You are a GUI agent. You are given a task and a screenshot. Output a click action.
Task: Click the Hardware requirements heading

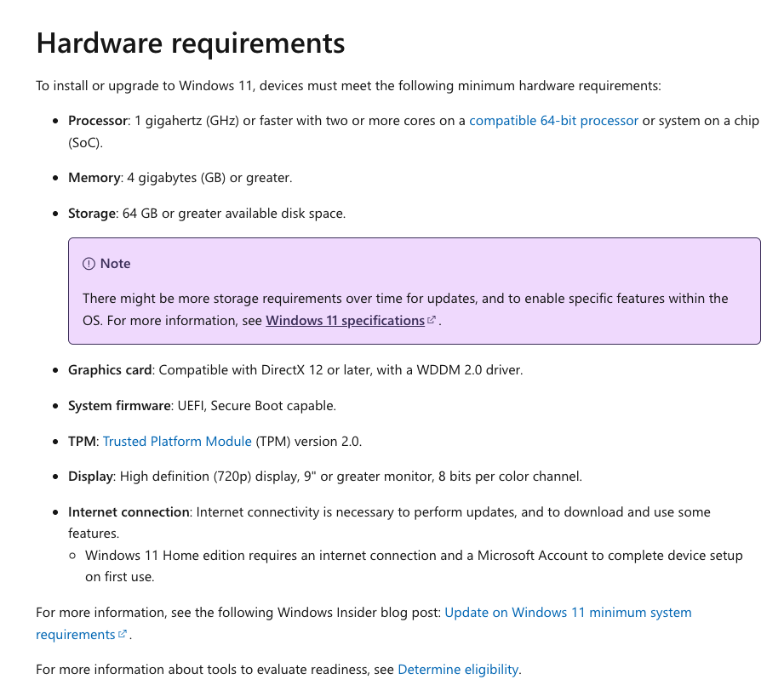191,43
